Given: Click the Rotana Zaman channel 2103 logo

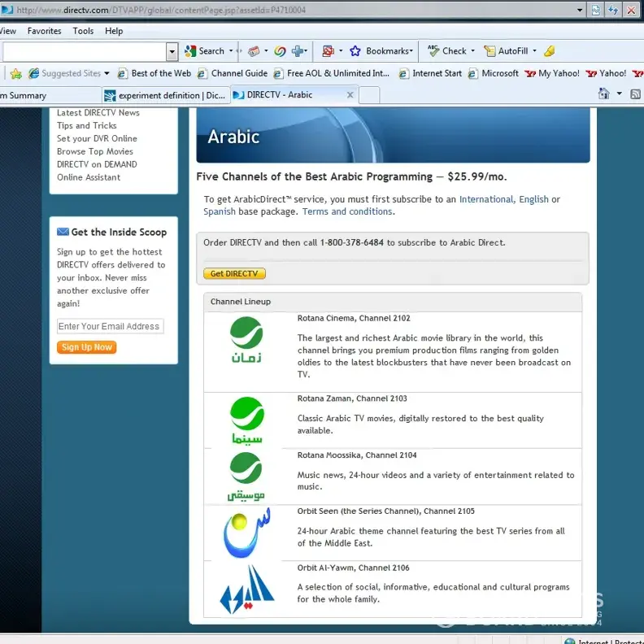Looking at the screenshot, I should 247,420.
